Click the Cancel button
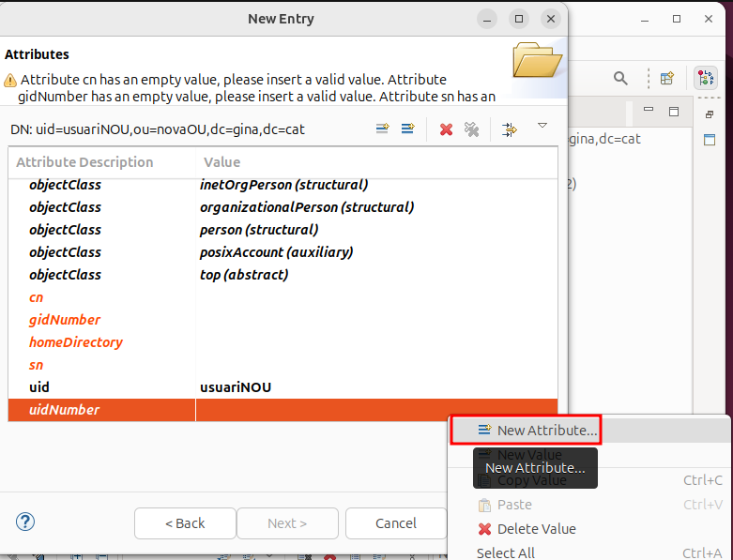This screenshot has height=560, width=733. (395, 523)
